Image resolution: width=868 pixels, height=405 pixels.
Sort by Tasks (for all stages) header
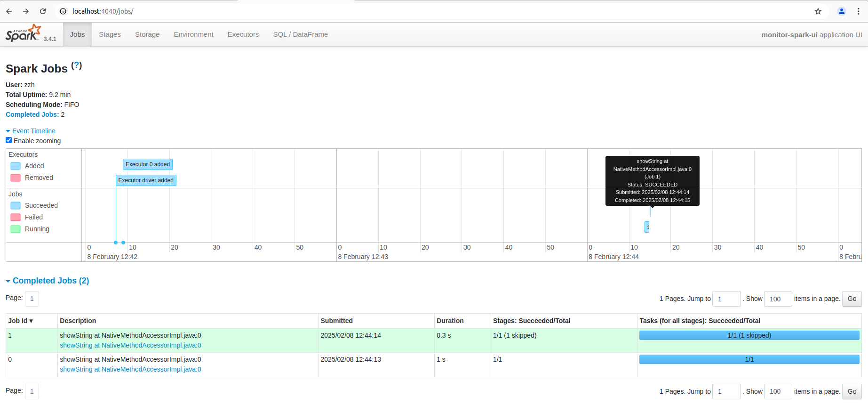700,321
